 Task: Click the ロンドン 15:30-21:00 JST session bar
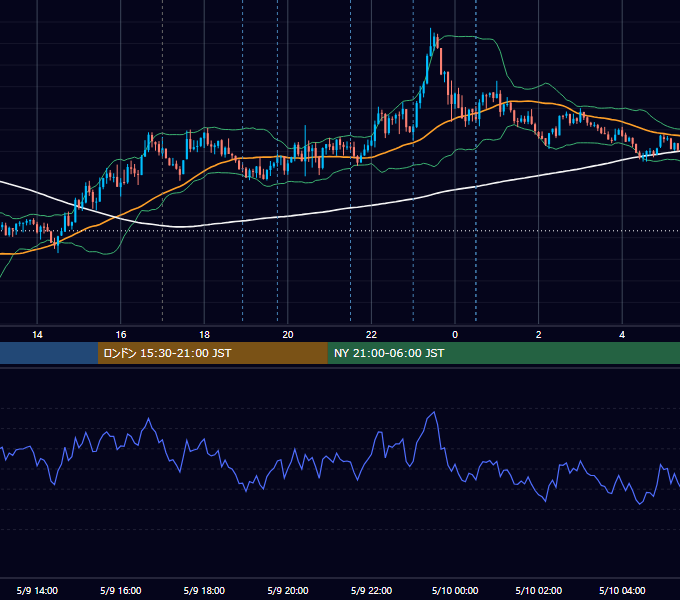(x=212, y=353)
